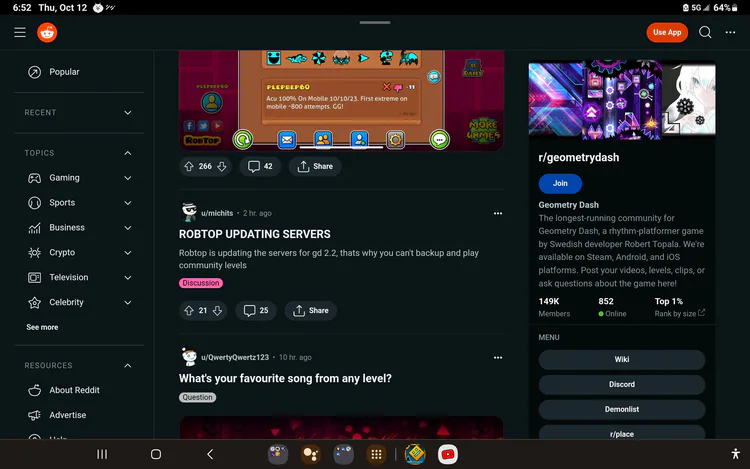Click the Use App button
Screen dimensions: 750x469
[667, 33]
